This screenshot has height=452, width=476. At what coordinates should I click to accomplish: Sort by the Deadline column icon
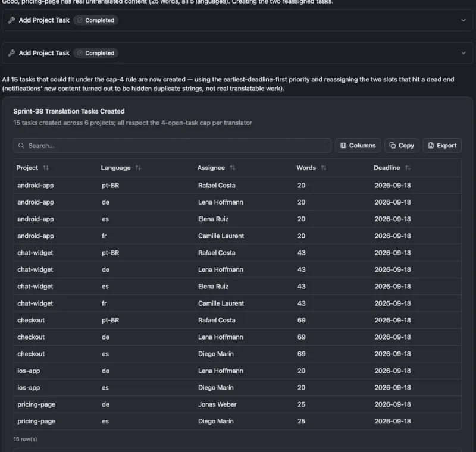coord(408,168)
